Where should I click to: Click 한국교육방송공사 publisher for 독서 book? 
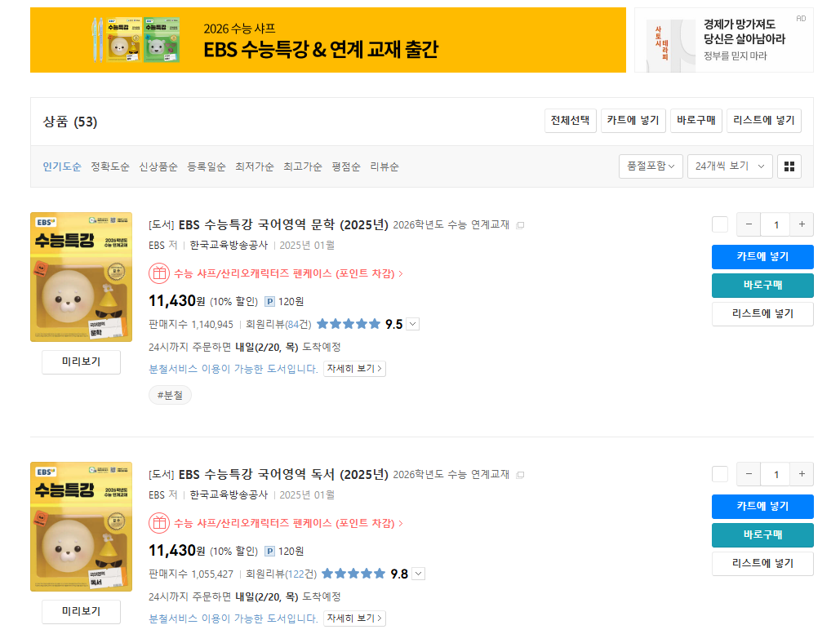click(229, 494)
